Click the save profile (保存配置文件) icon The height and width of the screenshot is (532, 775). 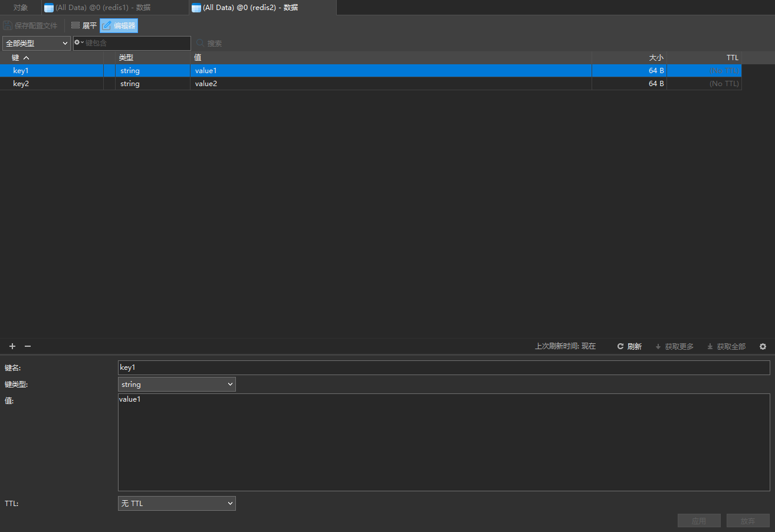pyautogui.click(x=8, y=26)
